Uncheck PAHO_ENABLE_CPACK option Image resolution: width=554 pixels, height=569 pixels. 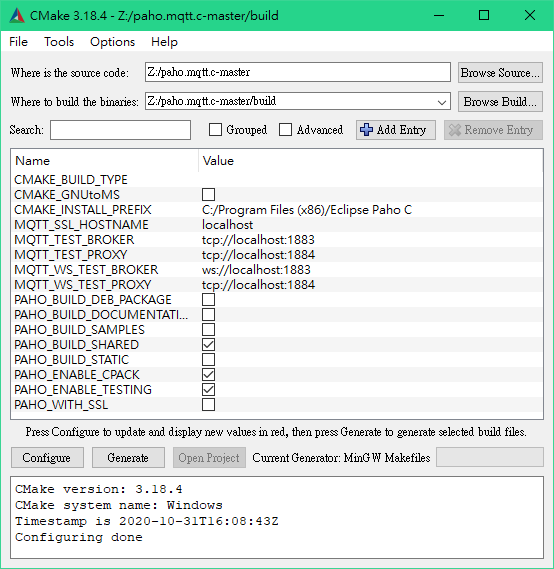click(x=208, y=374)
